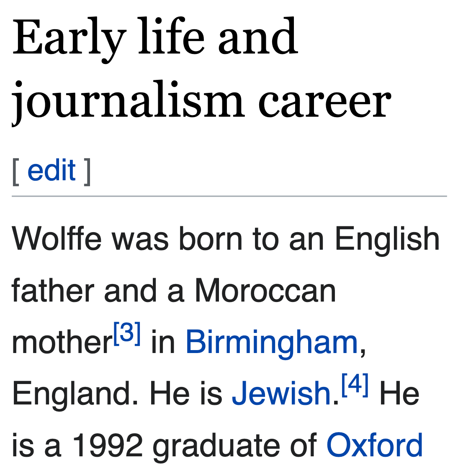Click the word "father" in the paragraph

pyautogui.click(x=53, y=291)
